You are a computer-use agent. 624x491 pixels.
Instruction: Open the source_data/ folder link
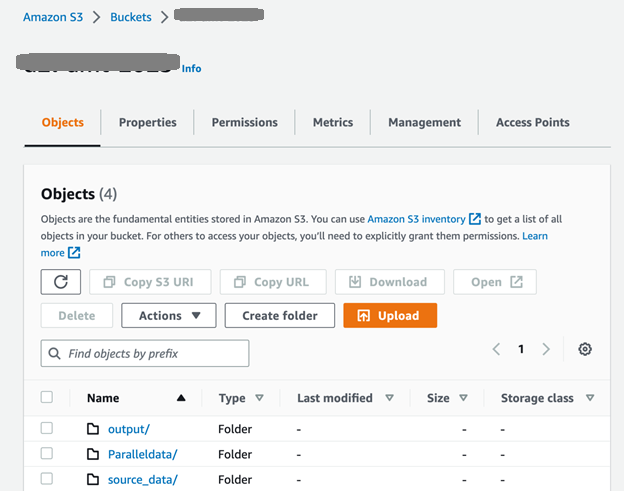pos(142,479)
